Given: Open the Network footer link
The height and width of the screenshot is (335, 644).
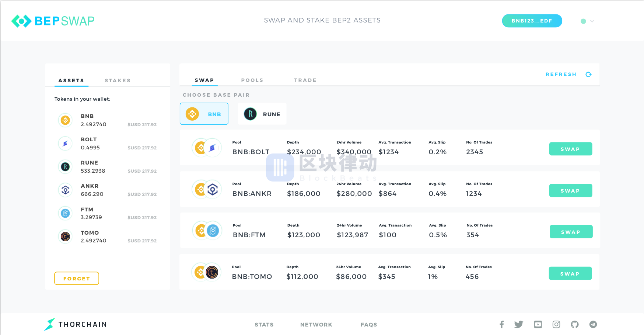Looking at the screenshot, I should [316, 325].
